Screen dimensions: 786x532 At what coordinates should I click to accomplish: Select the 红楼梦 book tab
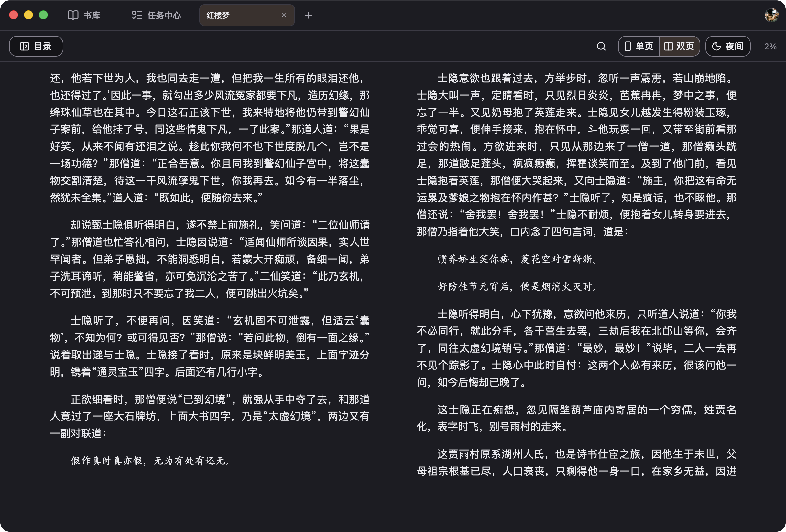pyautogui.click(x=246, y=15)
